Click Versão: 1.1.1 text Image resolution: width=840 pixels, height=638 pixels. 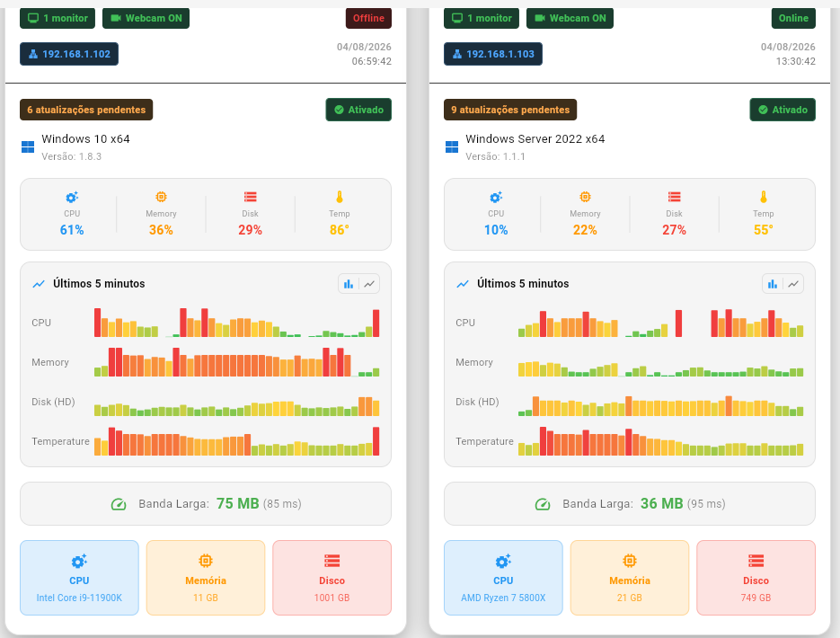[x=496, y=156]
